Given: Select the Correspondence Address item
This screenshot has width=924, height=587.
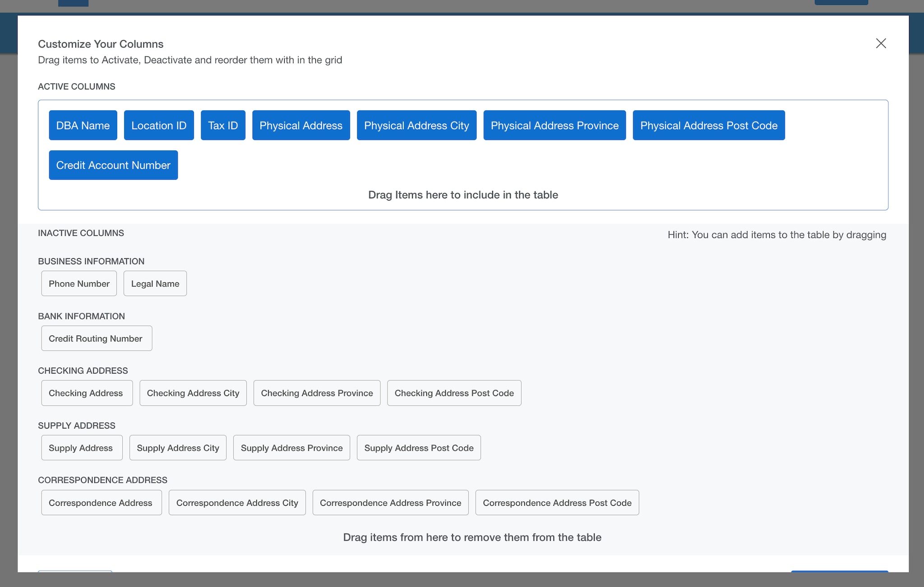Looking at the screenshot, I should (101, 503).
